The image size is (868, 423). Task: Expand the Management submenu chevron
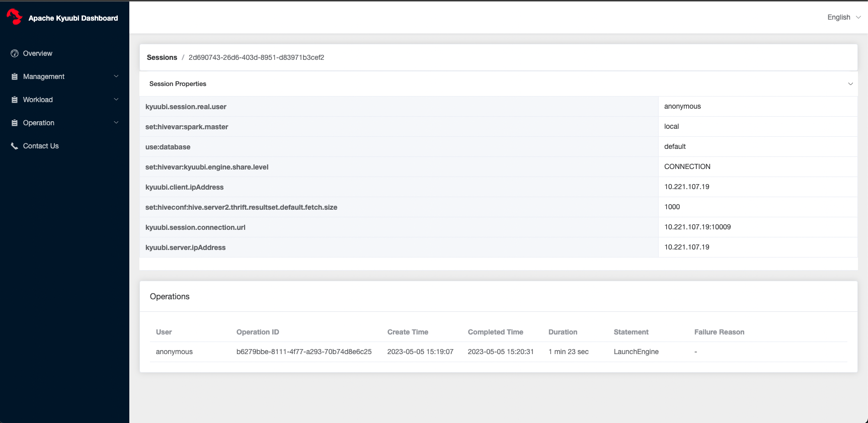click(116, 76)
